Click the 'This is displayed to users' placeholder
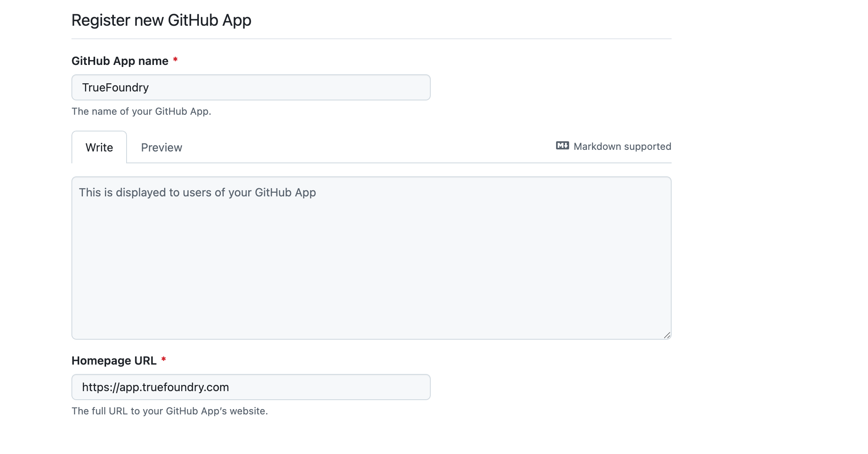 coord(197,192)
